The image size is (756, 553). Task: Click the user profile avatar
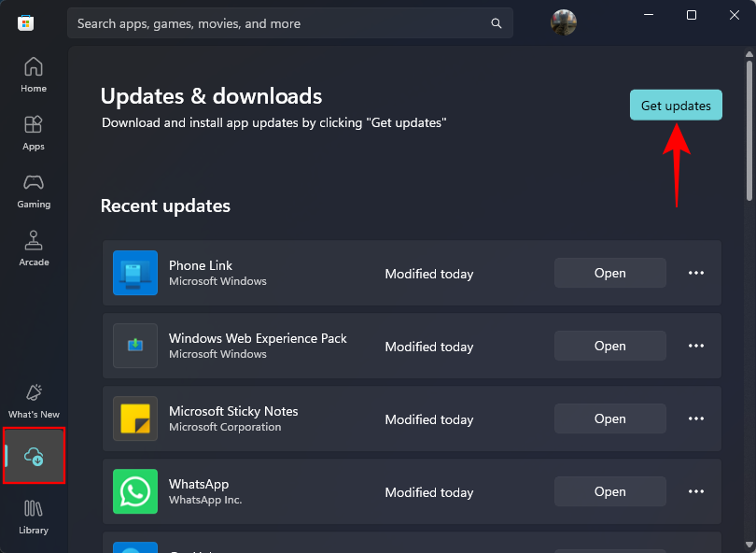point(563,22)
